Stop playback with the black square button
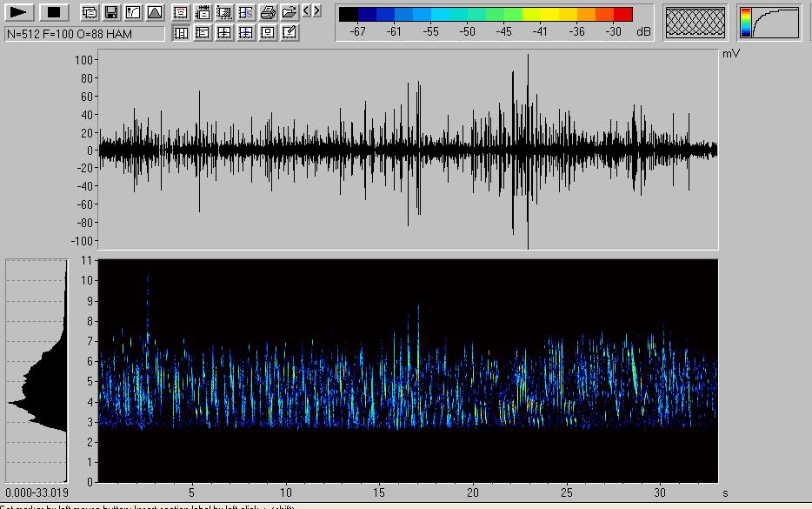The height and width of the screenshot is (509, 812). [x=54, y=12]
